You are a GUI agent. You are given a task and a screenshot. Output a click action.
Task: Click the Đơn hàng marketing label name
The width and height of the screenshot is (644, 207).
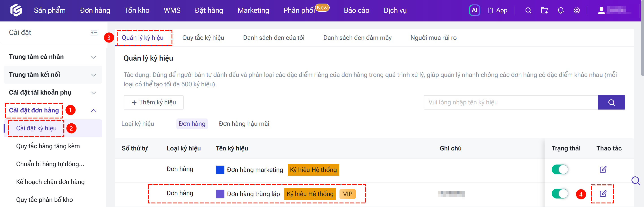255,170
